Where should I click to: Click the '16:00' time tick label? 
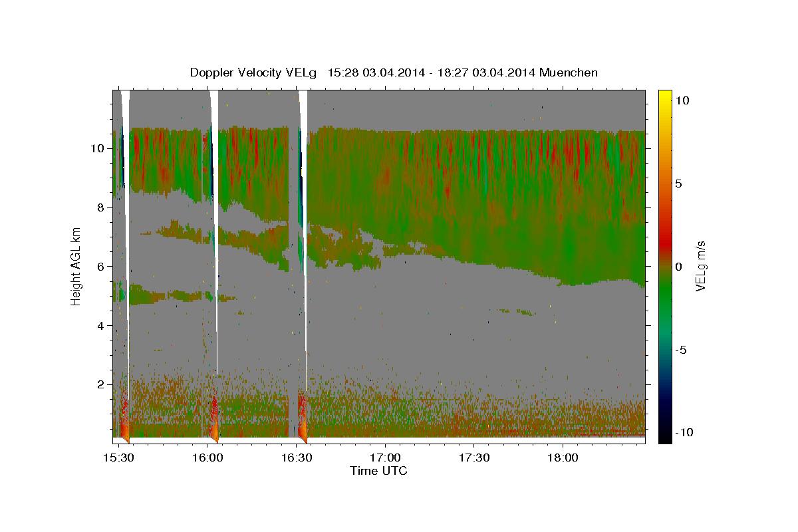tap(208, 458)
